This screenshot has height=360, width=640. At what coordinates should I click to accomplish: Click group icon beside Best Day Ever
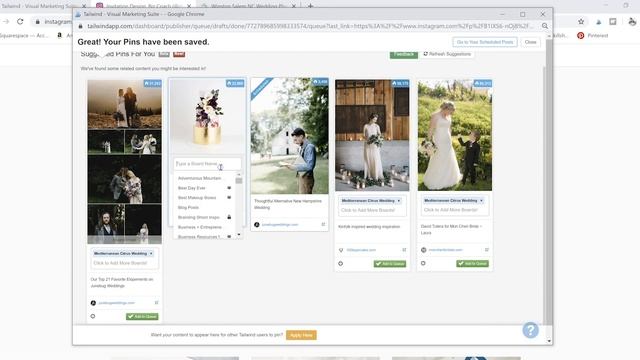click(229, 188)
